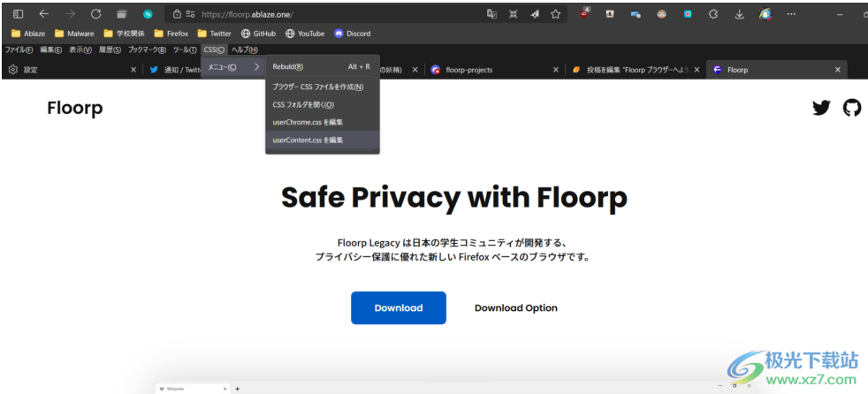The width and height of the screenshot is (868, 394).
Task: Click the CSS(C) menu
Action: tap(214, 49)
